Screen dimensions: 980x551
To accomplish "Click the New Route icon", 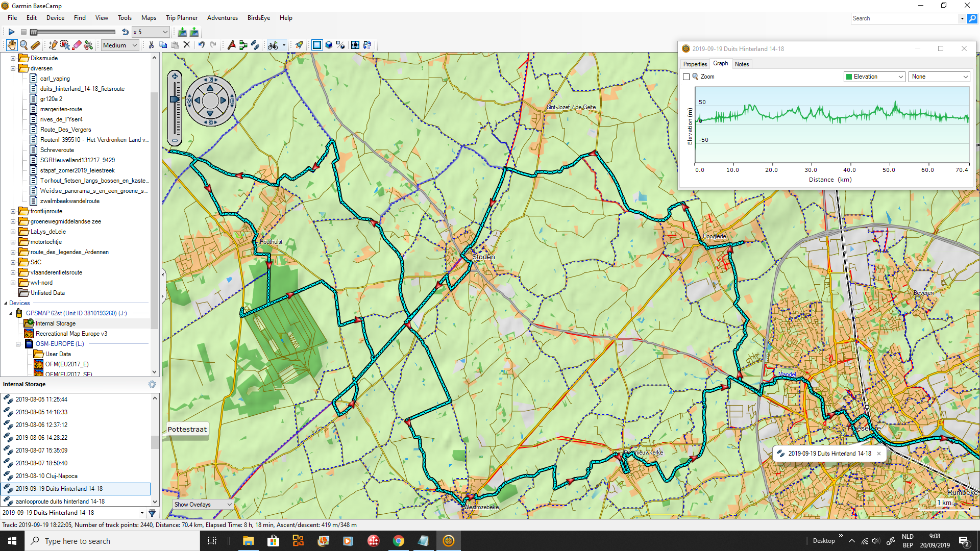I will click(x=243, y=45).
